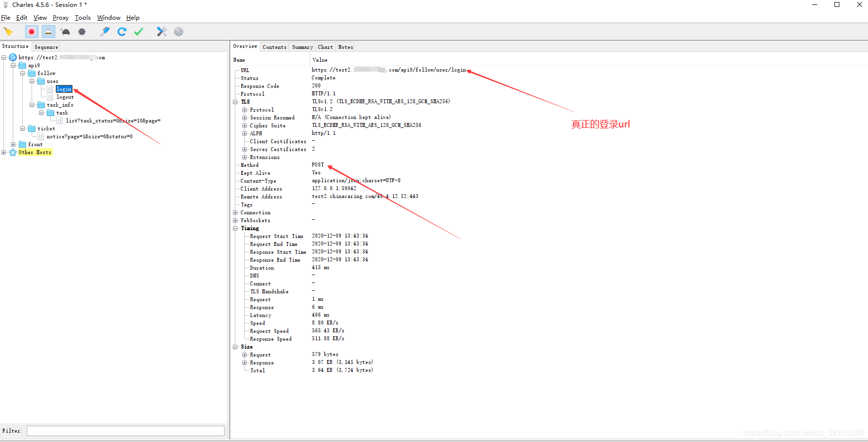This screenshot has width=868, height=442.
Task: Open the Window menu
Action: [109, 18]
